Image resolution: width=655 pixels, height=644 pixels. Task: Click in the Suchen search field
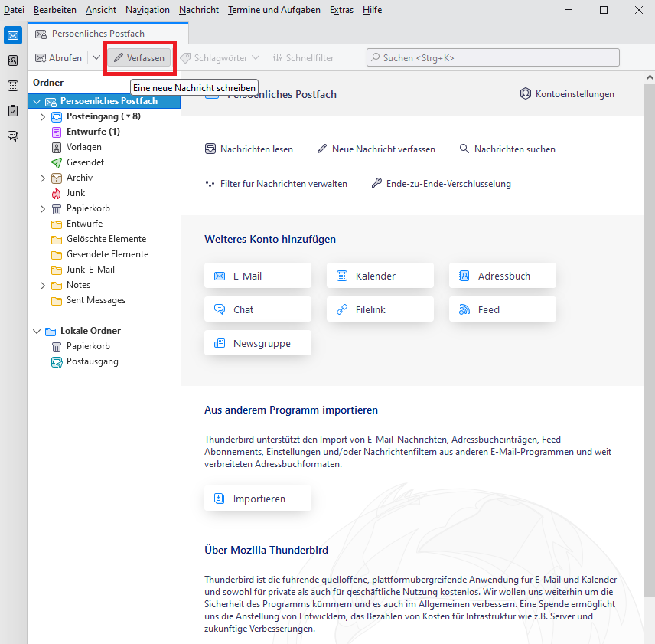(x=494, y=57)
